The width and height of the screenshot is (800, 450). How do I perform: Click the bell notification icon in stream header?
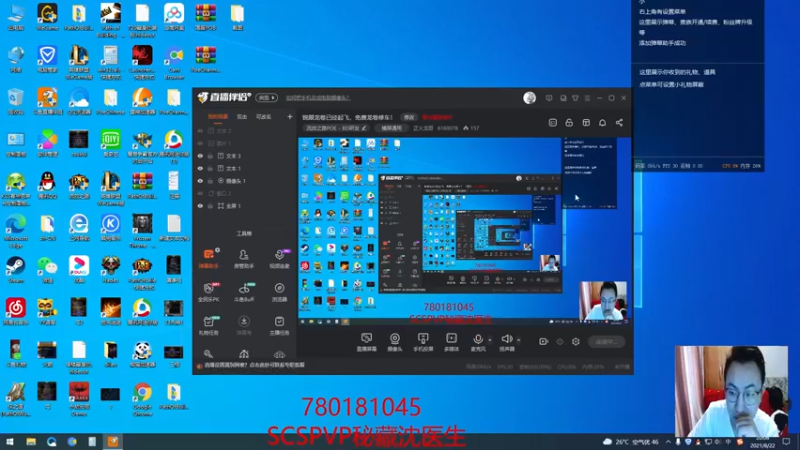pos(603,122)
